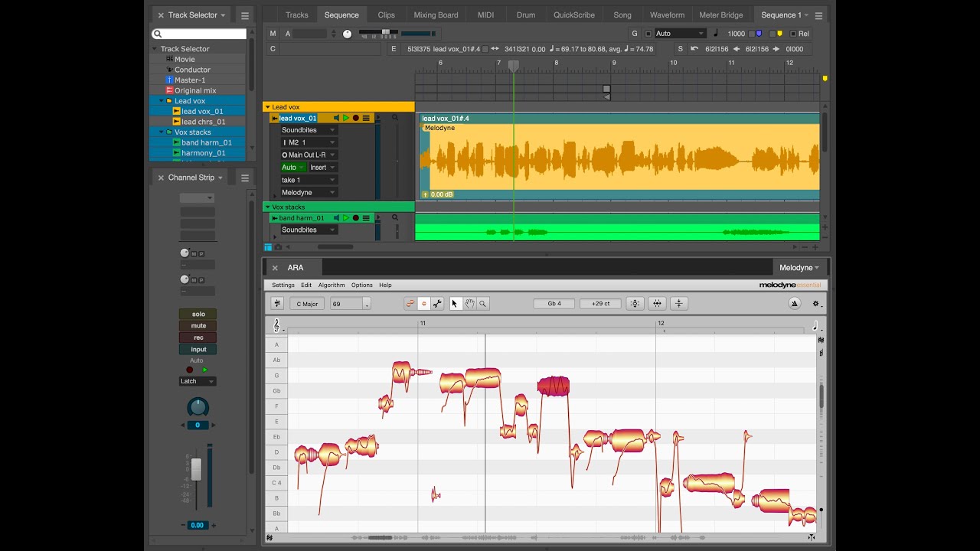
Task: Mute band harm_01 track speaker icon
Action: (x=336, y=218)
